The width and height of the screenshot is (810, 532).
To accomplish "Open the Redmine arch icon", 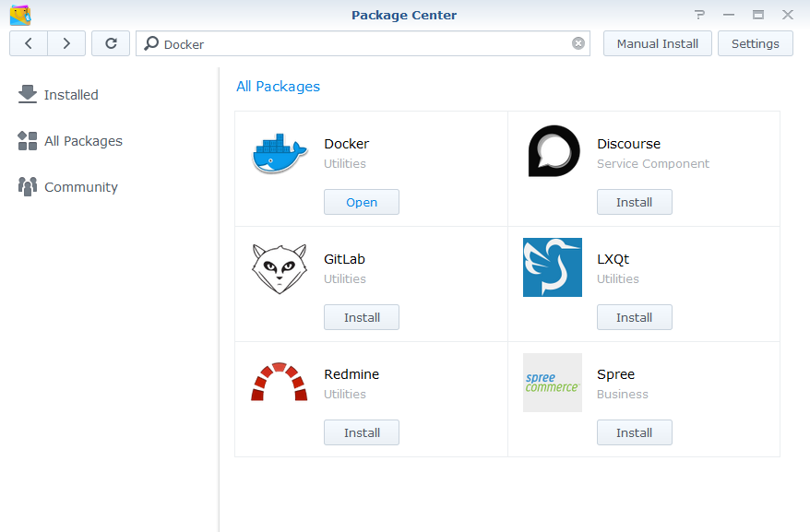I will 279,382.
